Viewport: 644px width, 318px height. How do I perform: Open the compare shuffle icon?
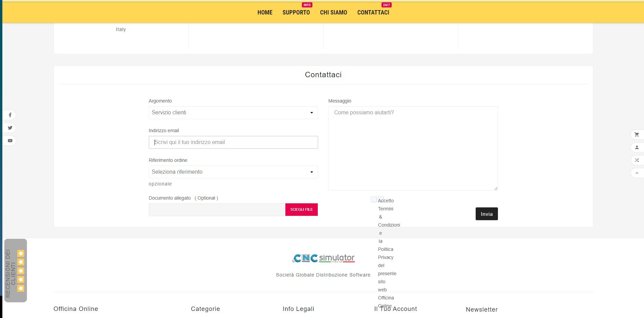[637, 160]
